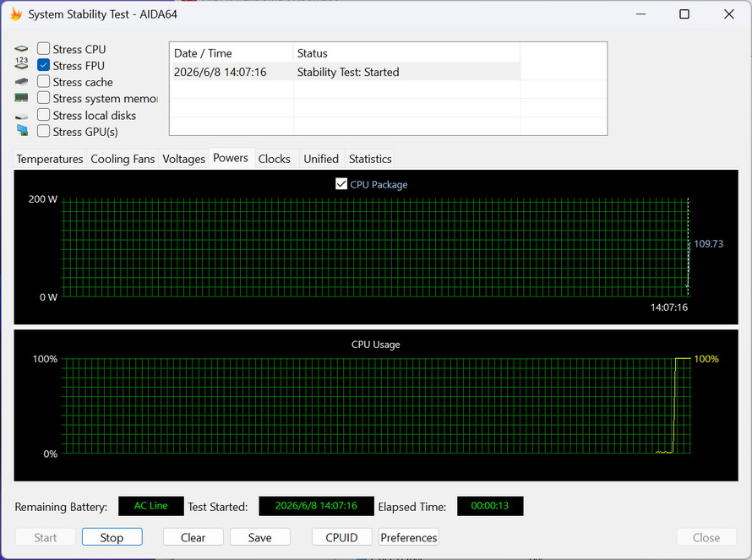Viewport: 752px width, 560px height.
Task: Switch to the Temperatures tab
Action: click(x=50, y=159)
